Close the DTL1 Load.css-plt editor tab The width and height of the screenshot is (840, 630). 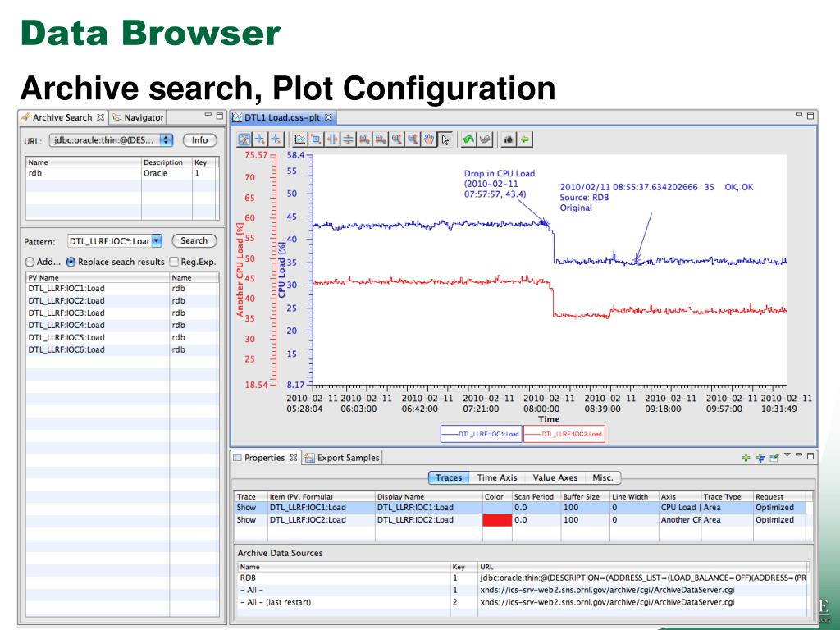328,116
